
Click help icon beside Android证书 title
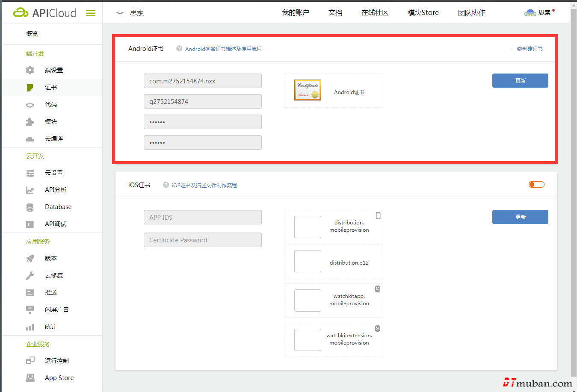(179, 49)
